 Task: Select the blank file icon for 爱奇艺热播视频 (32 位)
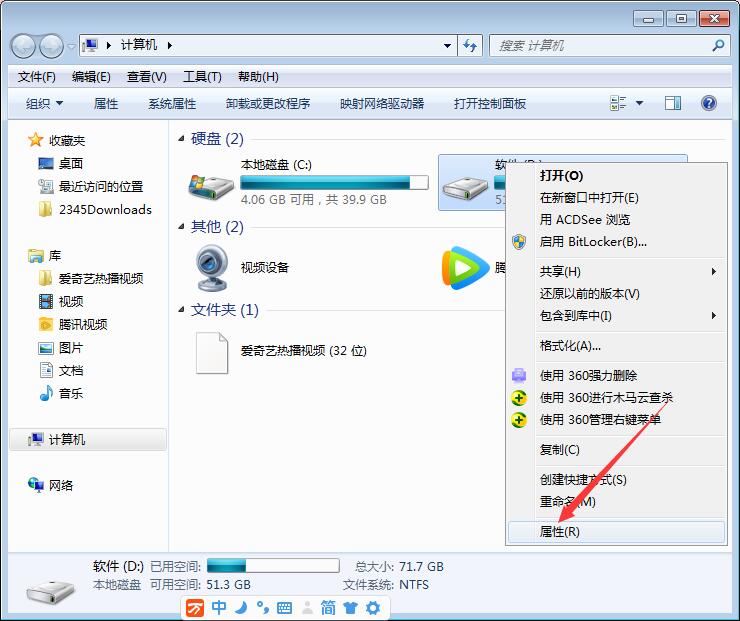point(212,352)
